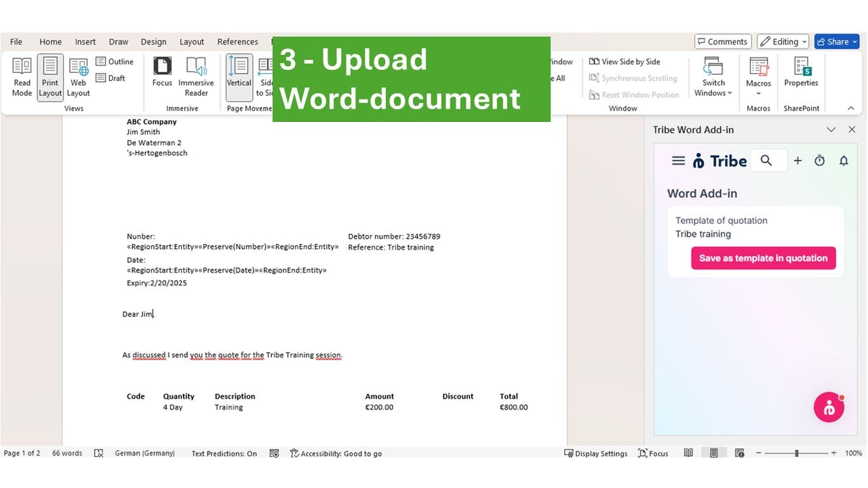This screenshot has height=488, width=868.
Task: Click the Tribe logo
Action: point(719,161)
